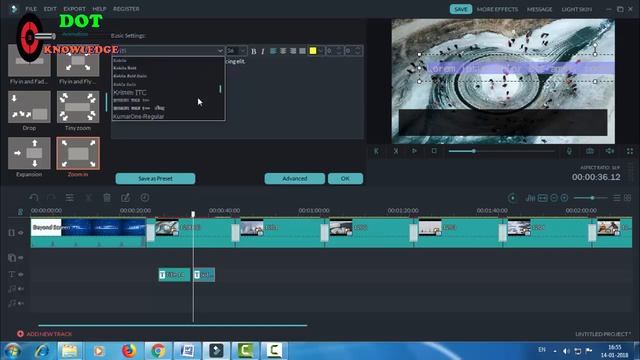Viewport: 640px width, 360px height.
Task: Open the REGISTER menu
Action: point(126,9)
